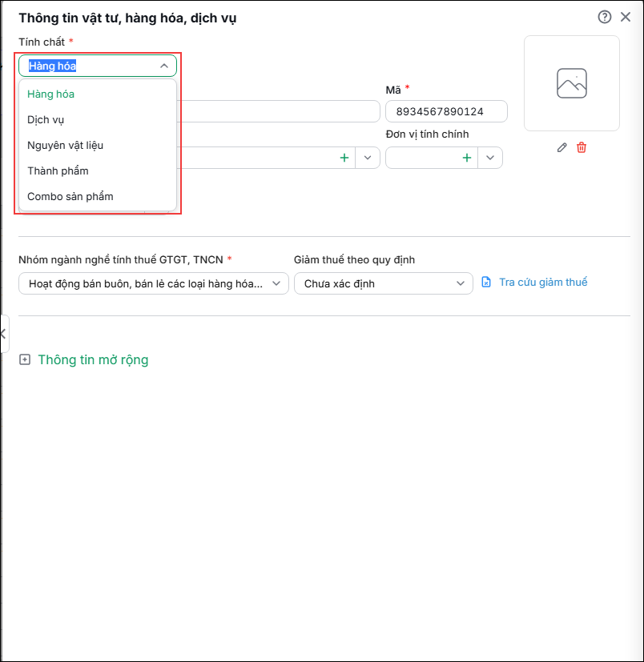Screen dimensions: 644x662
Task: Open the dropdown arrow in the field left of Đơn vị tính chính
Action: tap(368, 158)
